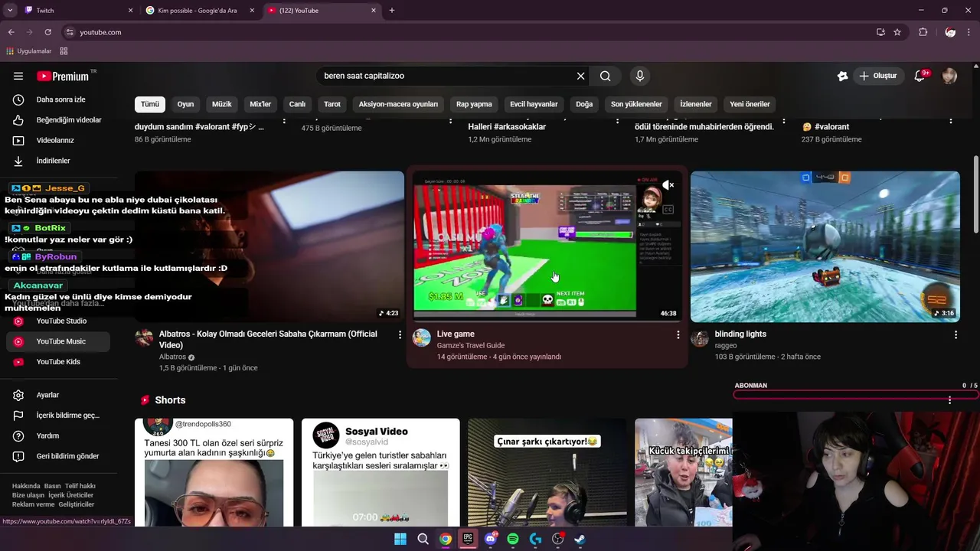Image resolution: width=980 pixels, height=551 pixels.
Task: Toggle captions on Live game preview
Action: pyautogui.click(x=668, y=209)
